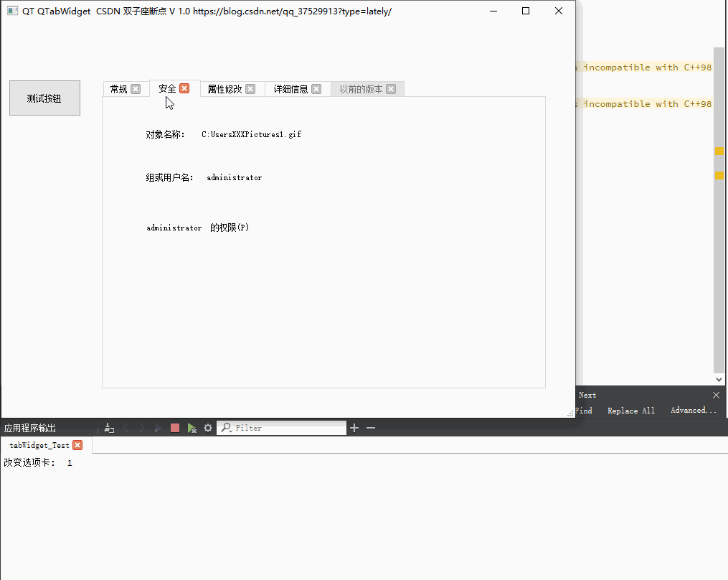
Task: Clear the application output with broom icon
Action: point(109,428)
